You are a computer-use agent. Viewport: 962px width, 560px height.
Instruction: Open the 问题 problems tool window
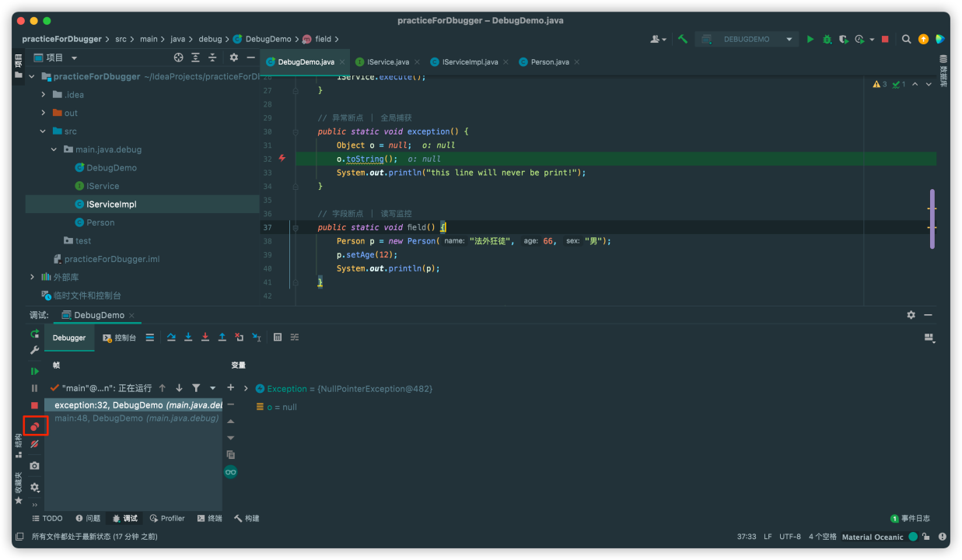click(88, 518)
